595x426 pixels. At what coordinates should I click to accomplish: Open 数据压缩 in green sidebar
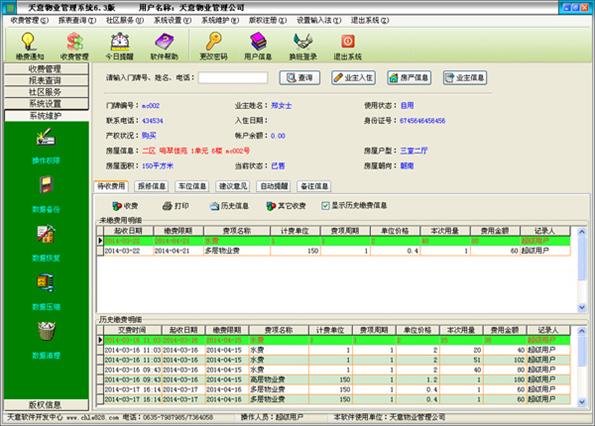46,292
